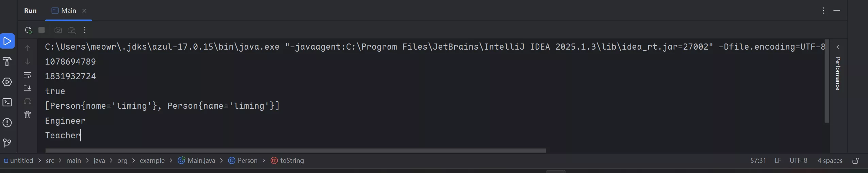Screen dimensions: 868x173
Task: Open the UTF-8 encoding selector
Action: point(798,161)
